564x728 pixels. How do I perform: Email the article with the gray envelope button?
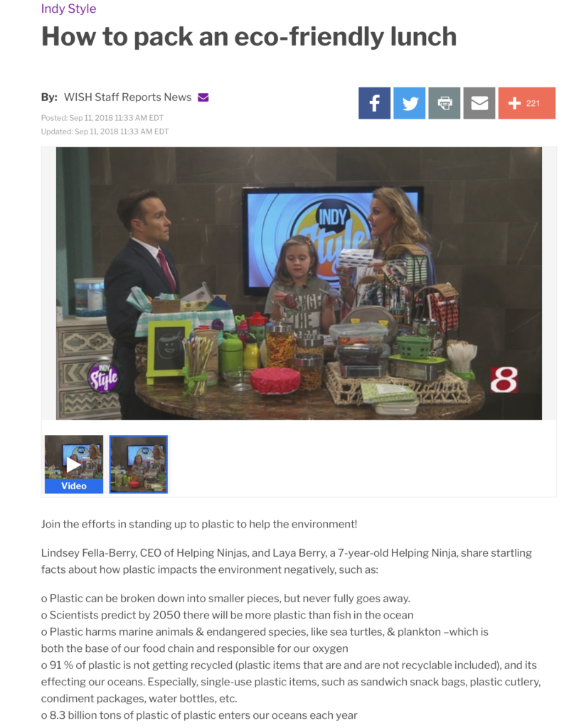point(479,103)
